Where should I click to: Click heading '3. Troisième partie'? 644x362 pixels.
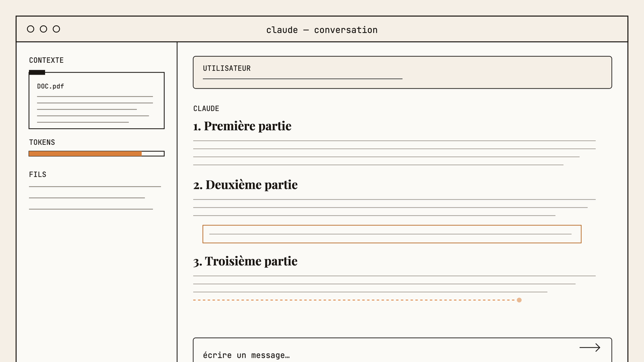(x=245, y=261)
